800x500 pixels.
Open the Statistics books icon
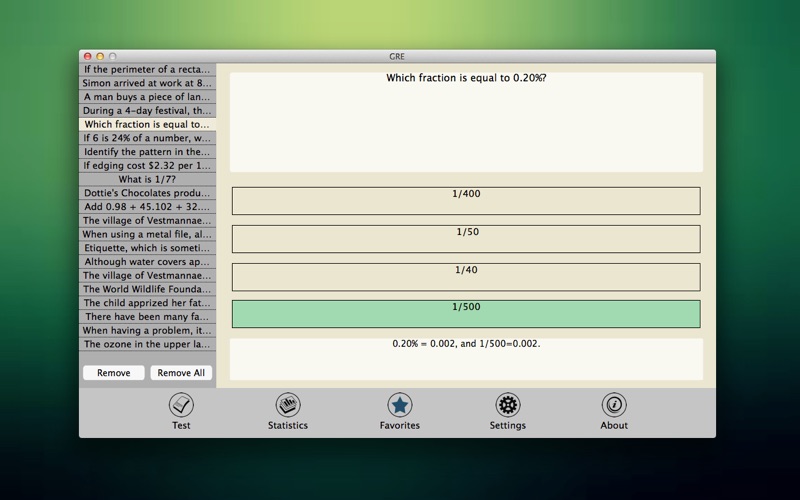point(288,405)
